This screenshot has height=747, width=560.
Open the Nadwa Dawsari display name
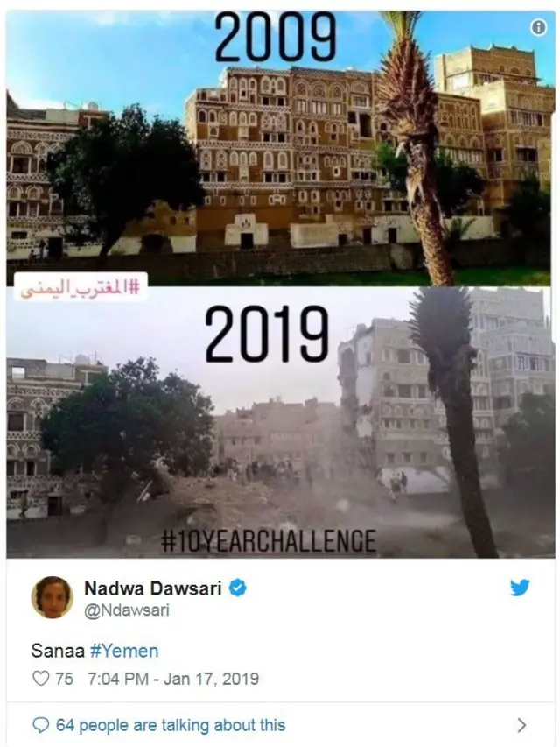click(153, 588)
